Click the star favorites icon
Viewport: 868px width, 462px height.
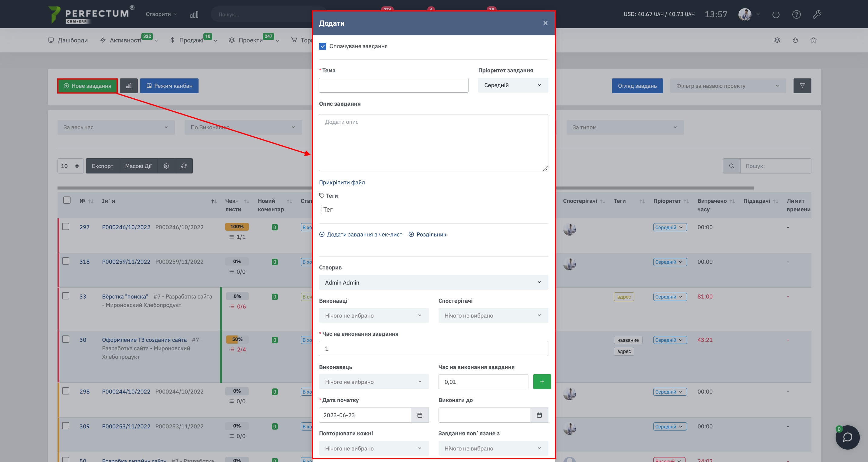pos(813,40)
